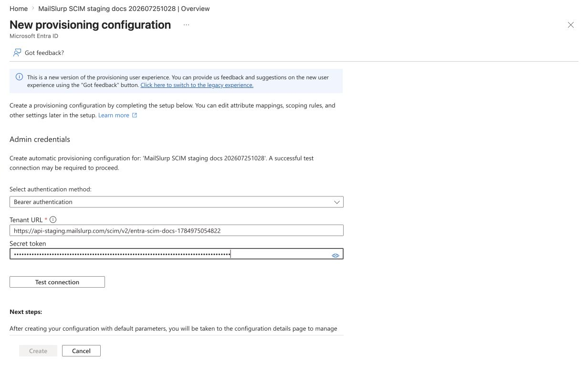588x366 pixels.
Task: Click the Admin credentials heading
Action: tap(40, 140)
